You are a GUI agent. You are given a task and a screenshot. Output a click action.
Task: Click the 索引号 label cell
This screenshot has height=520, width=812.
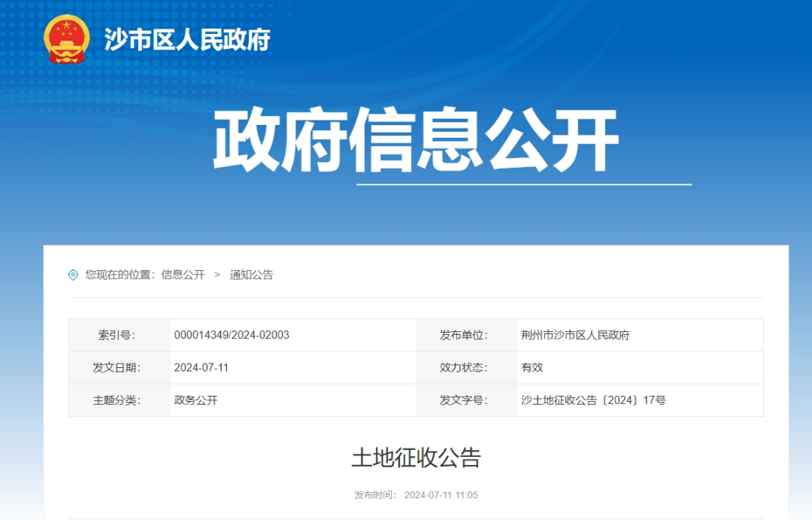point(119,336)
